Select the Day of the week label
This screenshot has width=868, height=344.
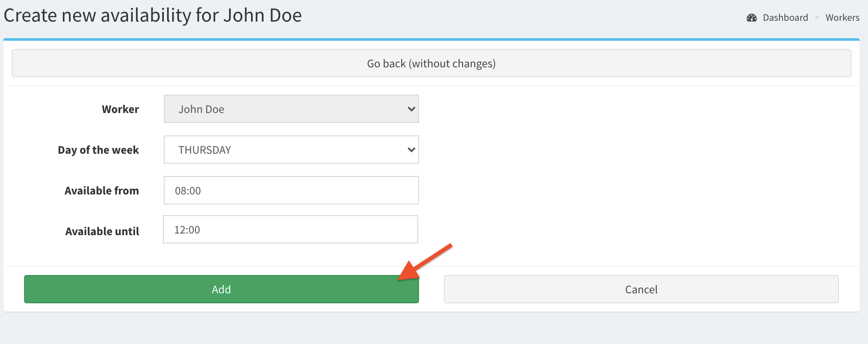pyautogui.click(x=98, y=150)
